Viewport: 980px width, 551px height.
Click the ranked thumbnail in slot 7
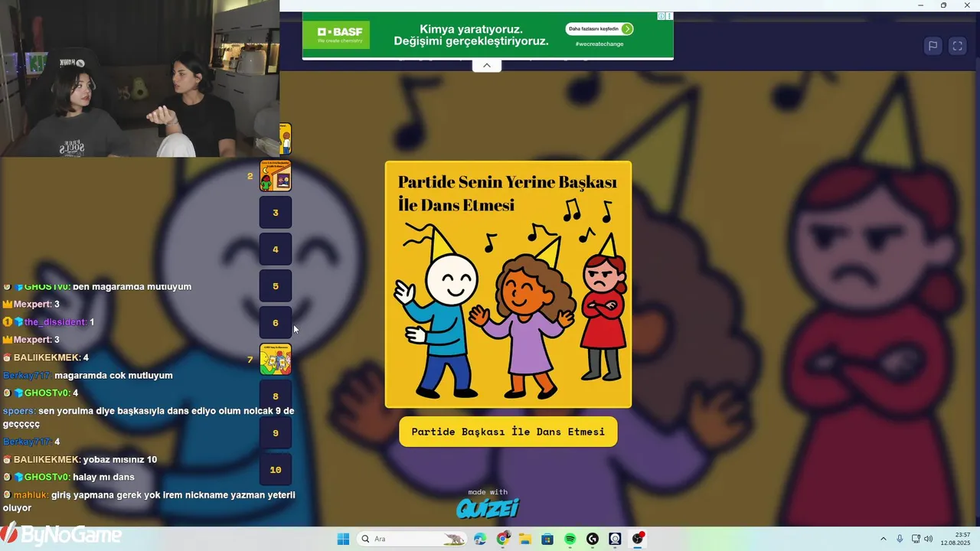click(276, 360)
